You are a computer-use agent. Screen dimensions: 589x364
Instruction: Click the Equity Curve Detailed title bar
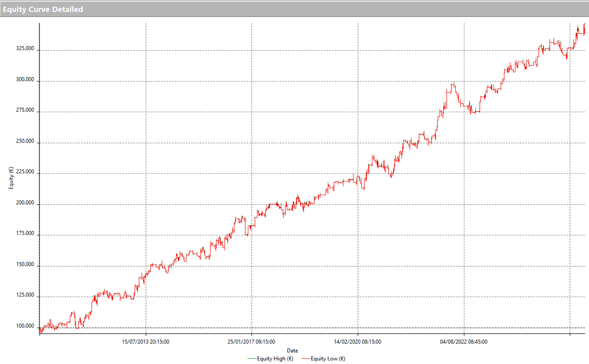pos(42,9)
